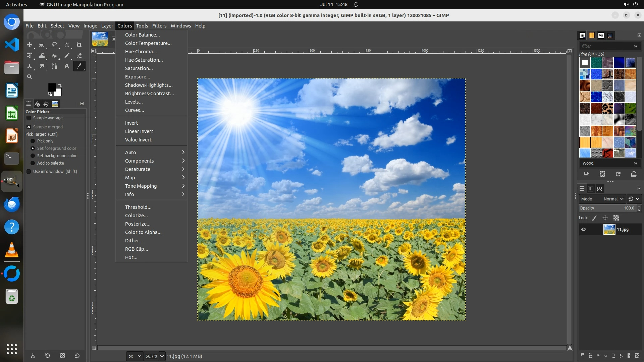Choose the Set background color radio option
This screenshot has height=362, width=644.
[x=33, y=156]
